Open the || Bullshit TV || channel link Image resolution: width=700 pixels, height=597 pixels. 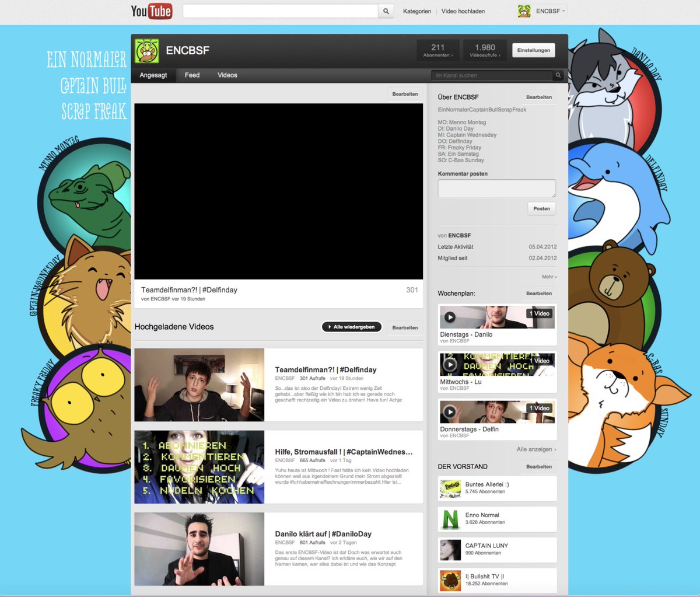click(485, 577)
